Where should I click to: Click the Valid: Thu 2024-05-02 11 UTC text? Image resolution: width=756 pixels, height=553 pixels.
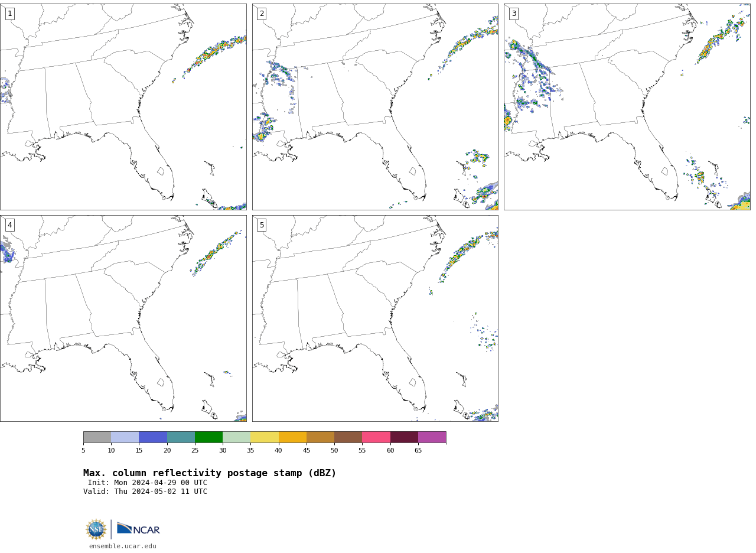(x=145, y=492)
